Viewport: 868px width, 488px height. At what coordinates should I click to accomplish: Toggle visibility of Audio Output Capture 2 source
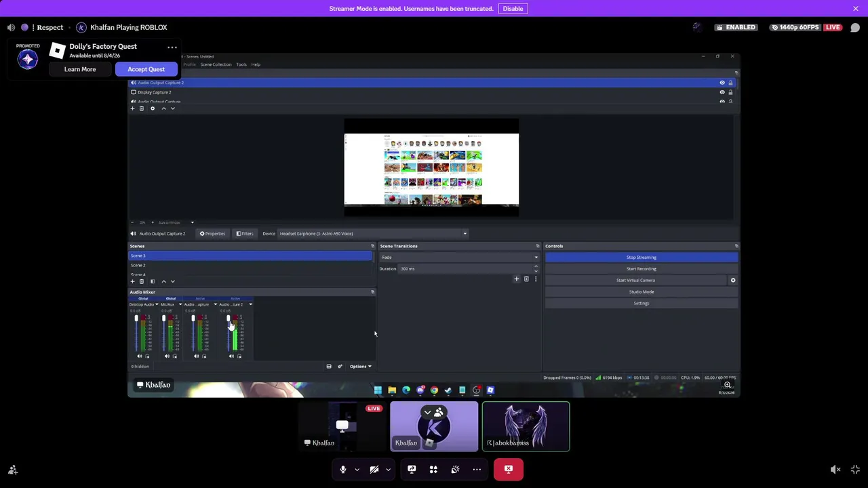tap(722, 83)
